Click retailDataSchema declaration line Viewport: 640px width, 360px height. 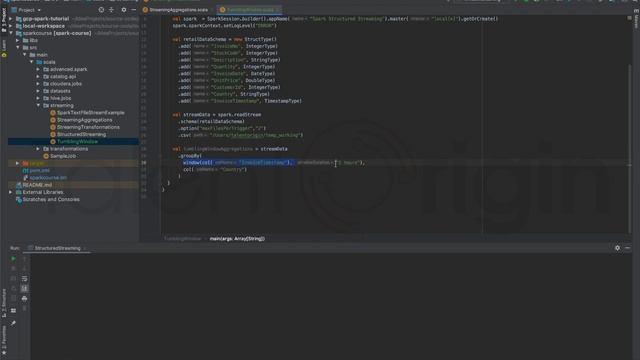pyautogui.click(x=224, y=39)
